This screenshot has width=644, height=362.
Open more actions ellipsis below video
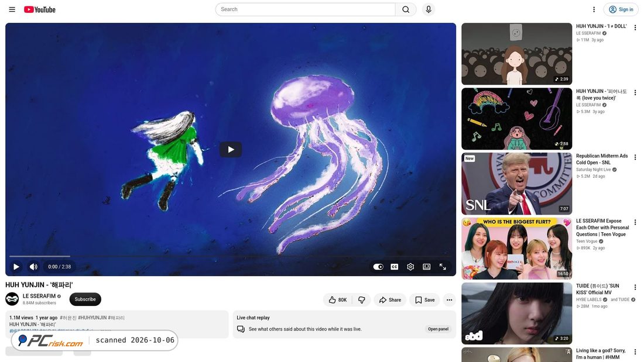coord(449,300)
